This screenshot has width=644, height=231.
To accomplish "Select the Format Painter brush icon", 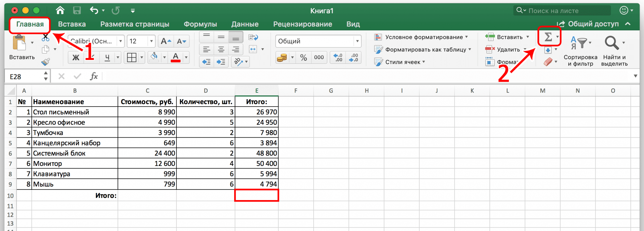I will coord(46,62).
